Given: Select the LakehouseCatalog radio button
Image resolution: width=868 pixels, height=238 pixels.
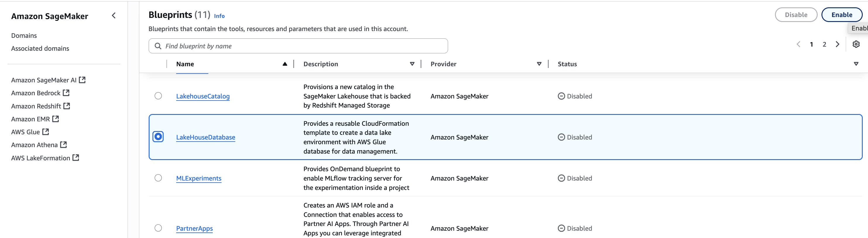Looking at the screenshot, I should click(158, 96).
